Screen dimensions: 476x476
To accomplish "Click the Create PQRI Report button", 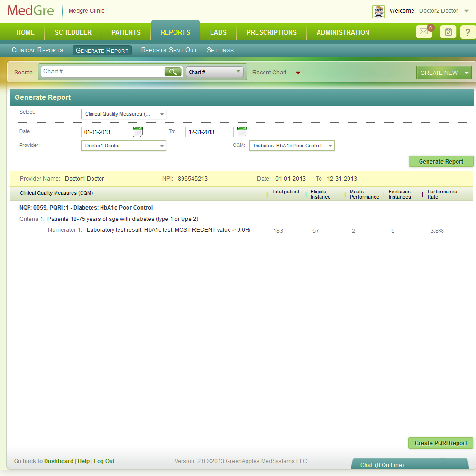I will [440, 443].
